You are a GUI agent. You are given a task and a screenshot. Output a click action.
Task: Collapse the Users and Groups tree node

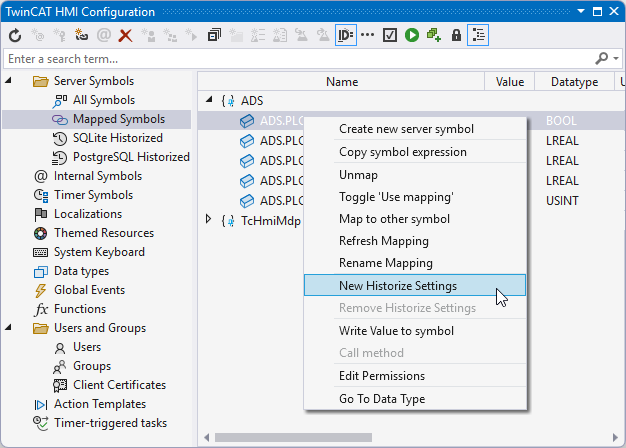click(8, 328)
